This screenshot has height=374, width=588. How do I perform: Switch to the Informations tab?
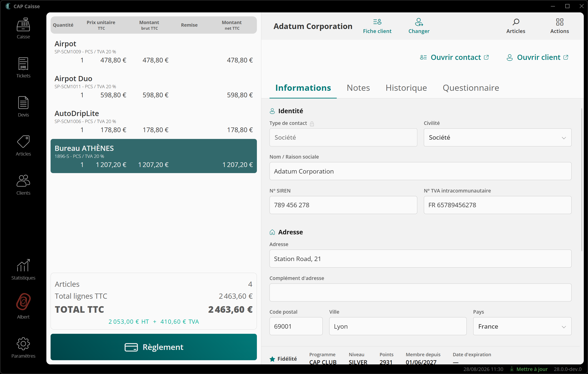coord(303,88)
